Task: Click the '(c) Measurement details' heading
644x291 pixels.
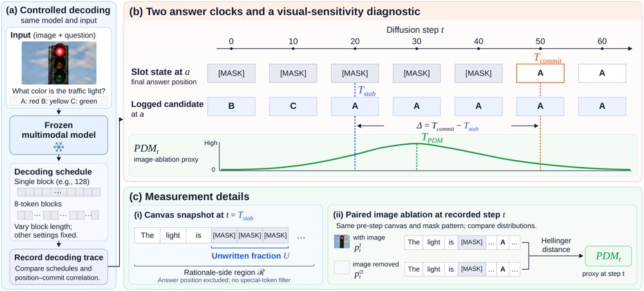Action: (189, 196)
